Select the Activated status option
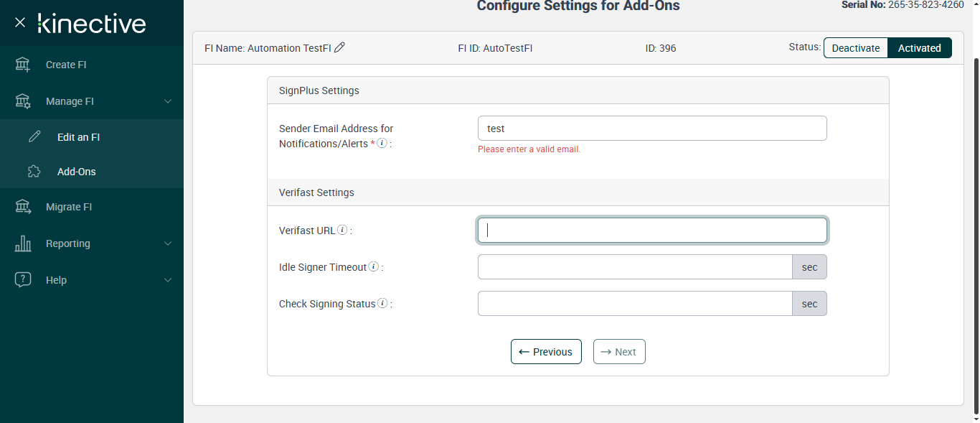980x423 pixels. coord(919,48)
